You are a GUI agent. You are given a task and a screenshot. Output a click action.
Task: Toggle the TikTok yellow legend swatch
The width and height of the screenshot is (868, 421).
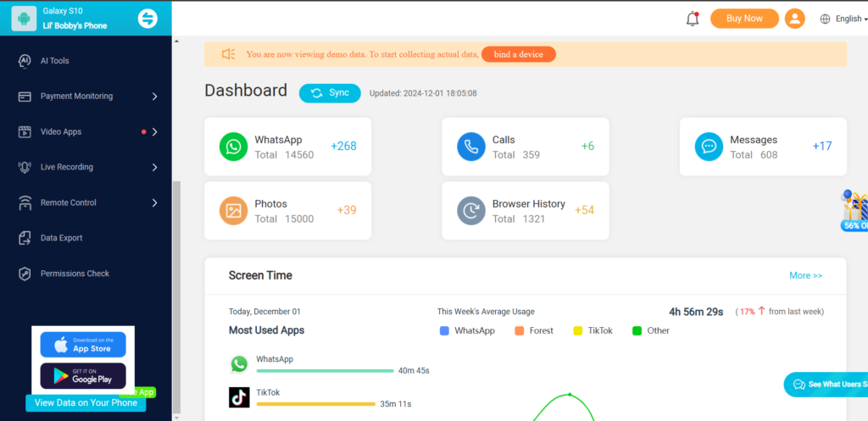[x=578, y=331]
